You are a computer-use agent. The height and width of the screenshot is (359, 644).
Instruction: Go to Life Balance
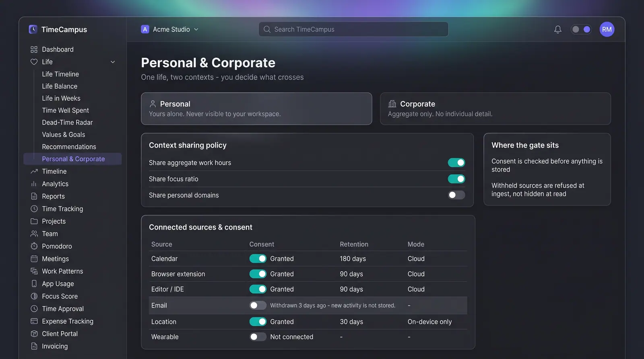[60, 86]
